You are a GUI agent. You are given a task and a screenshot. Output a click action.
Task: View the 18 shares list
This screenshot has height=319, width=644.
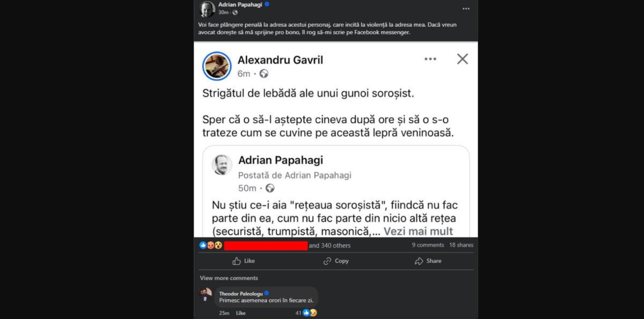(x=461, y=245)
